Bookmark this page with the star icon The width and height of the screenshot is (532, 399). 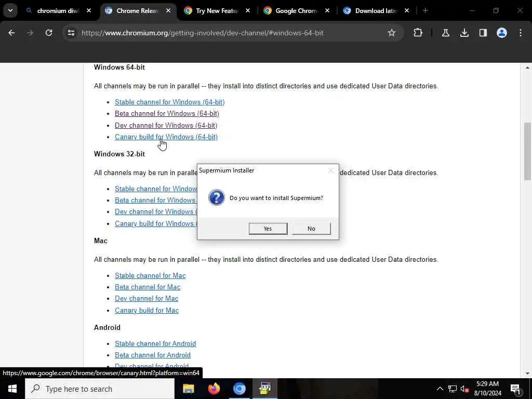[x=392, y=33]
